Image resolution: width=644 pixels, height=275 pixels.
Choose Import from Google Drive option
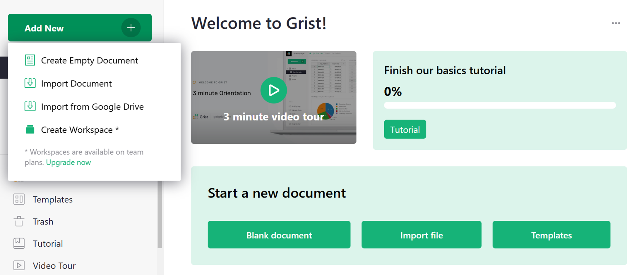pos(92,107)
